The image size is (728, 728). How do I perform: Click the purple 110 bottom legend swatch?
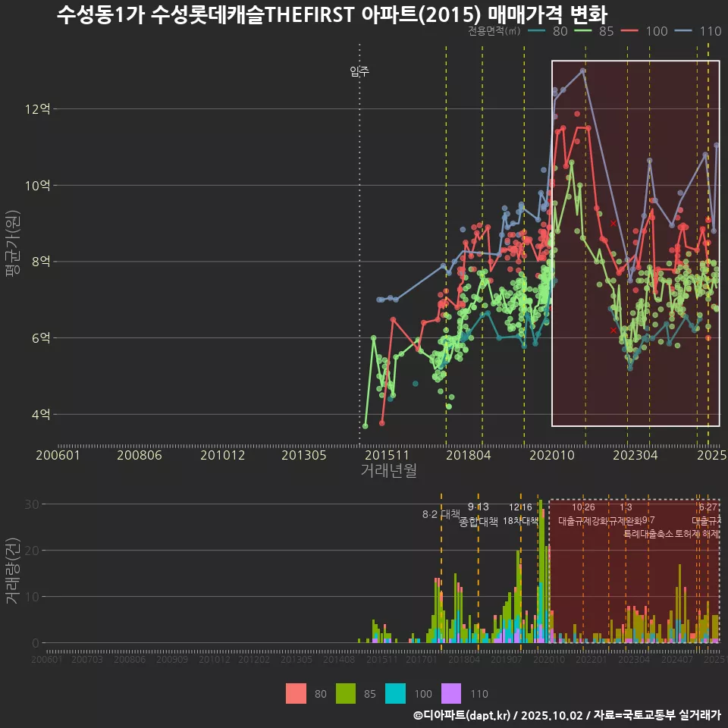click(x=451, y=693)
